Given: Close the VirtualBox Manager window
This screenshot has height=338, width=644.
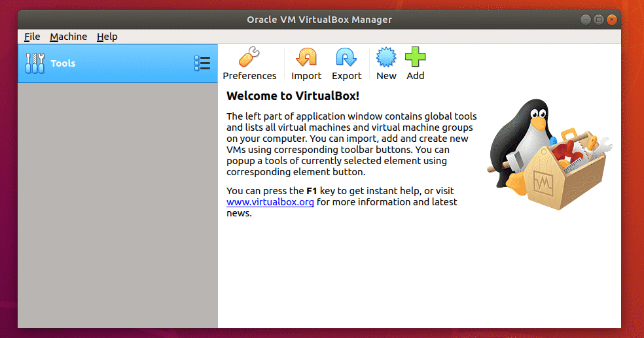Looking at the screenshot, I should point(612,19).
